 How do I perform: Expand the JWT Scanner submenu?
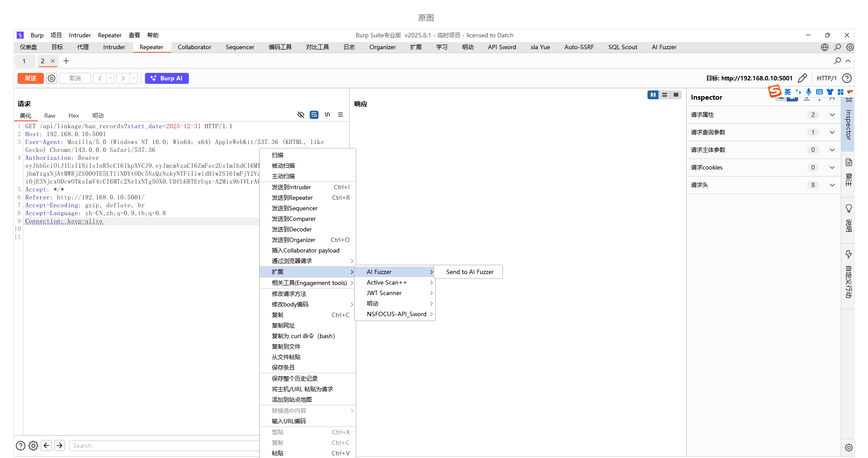point(395,293)
